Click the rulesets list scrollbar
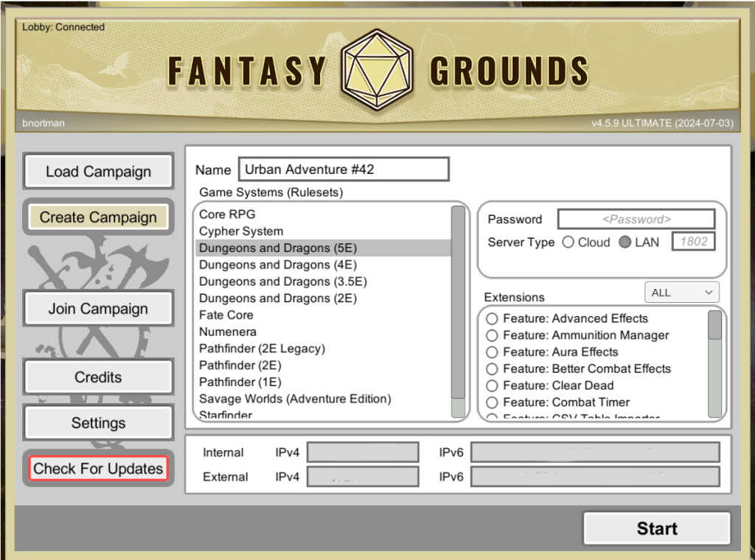The height and width of the screenshot is (560, 755). pyautogui.click(x=458, y=302)
